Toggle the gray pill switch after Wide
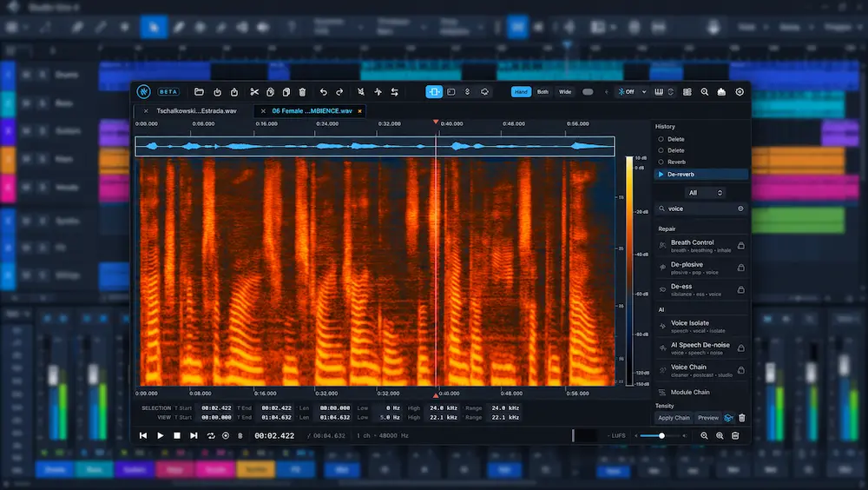Viewport: 868px width, 490px height. [x=588, y=92]
